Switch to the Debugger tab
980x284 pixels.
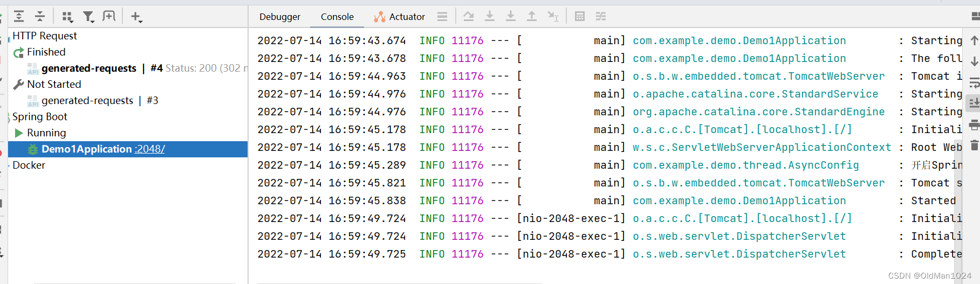click(x=280, y=17)
